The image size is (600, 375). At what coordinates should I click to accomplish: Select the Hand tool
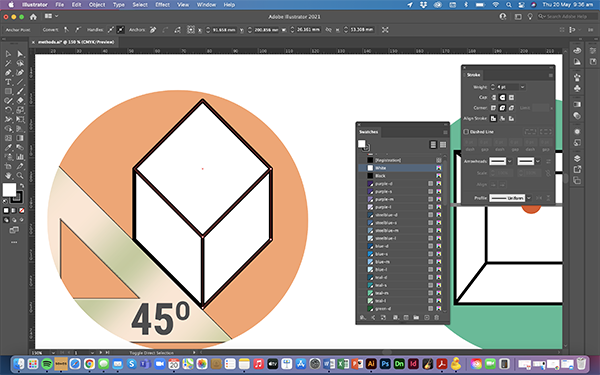point(8,176)
